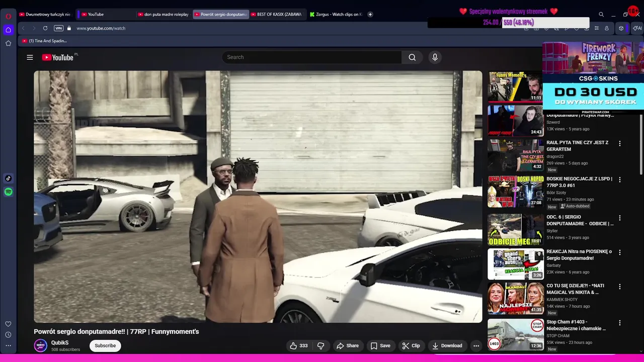Open the Opera AI assistant button
The height and width of the screenshot is (362, 644).
click(637, 28)
